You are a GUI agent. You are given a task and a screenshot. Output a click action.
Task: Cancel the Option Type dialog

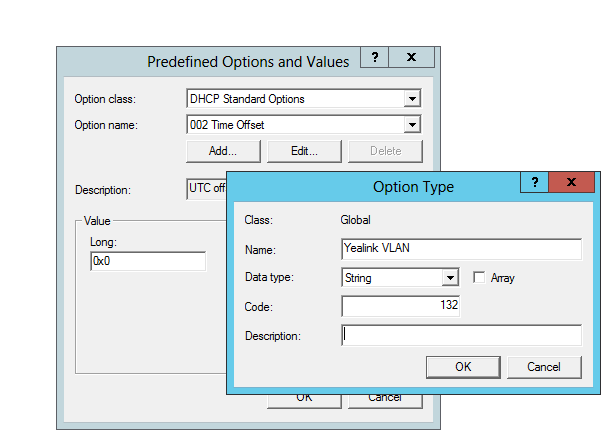(544, 367)
